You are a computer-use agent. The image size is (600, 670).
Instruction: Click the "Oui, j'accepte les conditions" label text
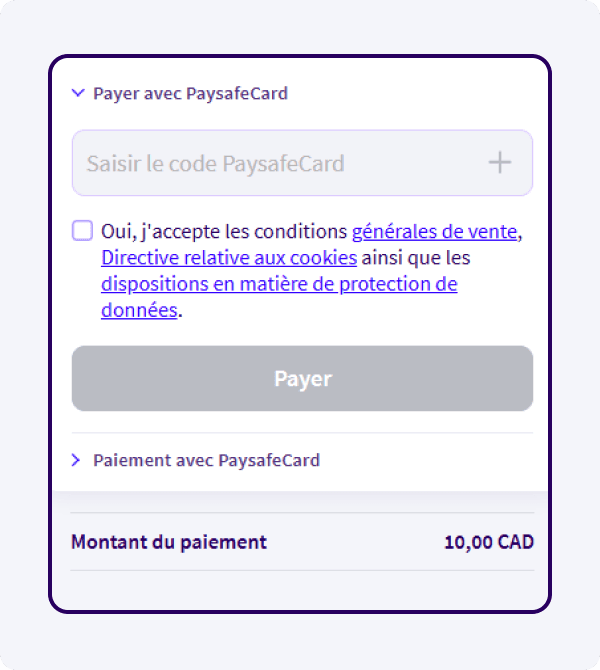coord(224,232)
